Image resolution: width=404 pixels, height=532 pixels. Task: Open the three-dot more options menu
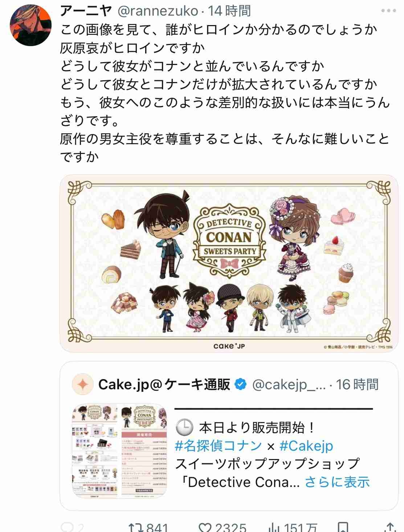pos(388,11)
